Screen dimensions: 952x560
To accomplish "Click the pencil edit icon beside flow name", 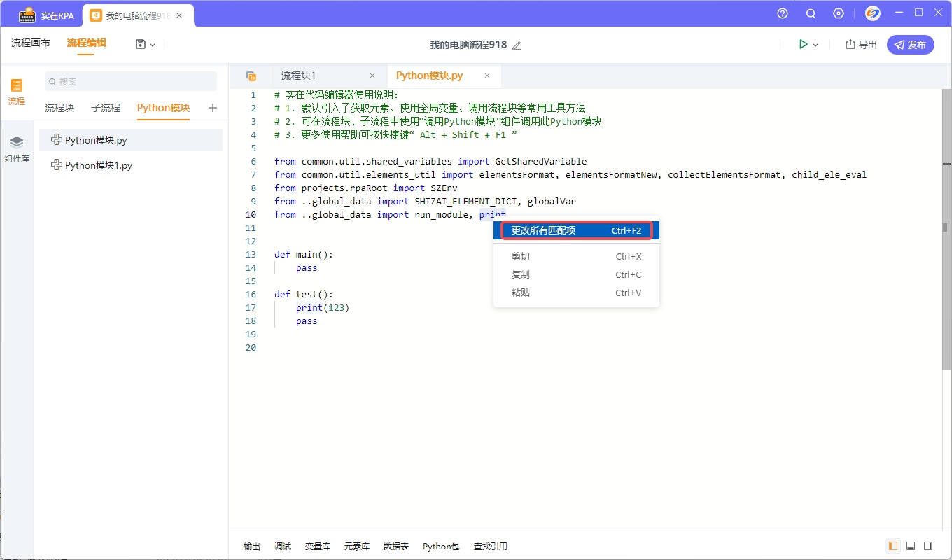I will [517, 45].
